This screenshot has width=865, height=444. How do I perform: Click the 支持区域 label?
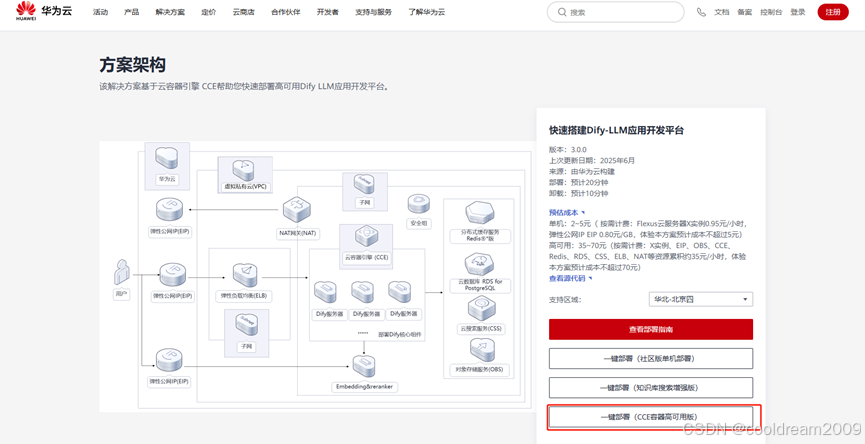565,299
